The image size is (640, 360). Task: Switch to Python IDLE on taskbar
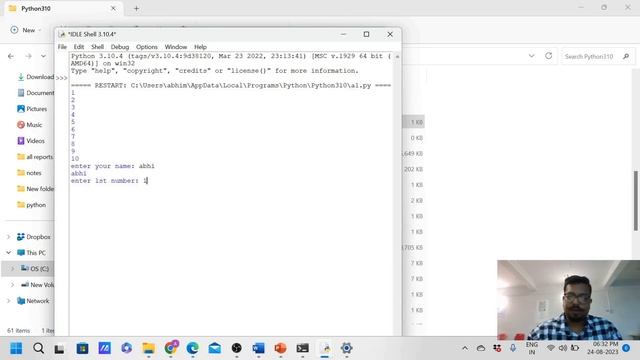[325, 348]
